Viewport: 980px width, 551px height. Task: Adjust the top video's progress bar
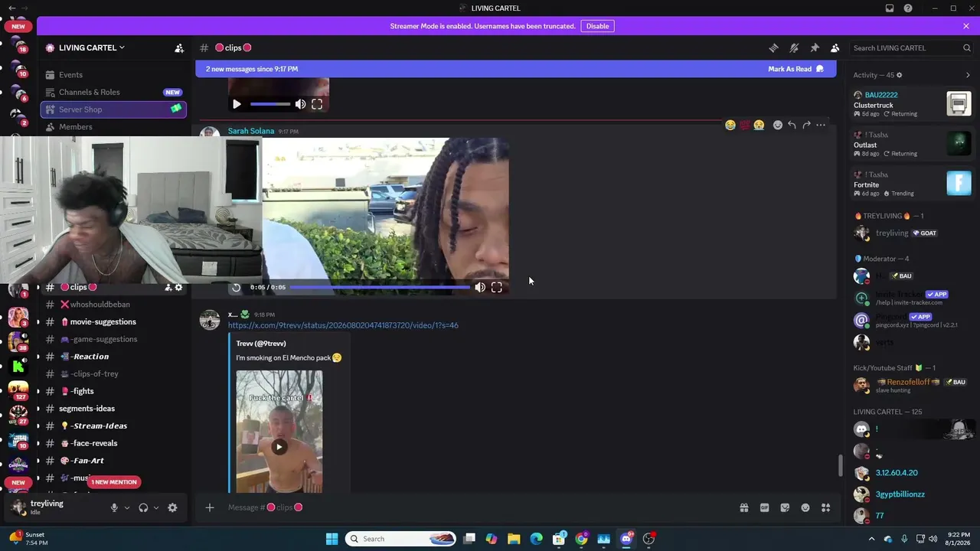(x=270, y=104)
